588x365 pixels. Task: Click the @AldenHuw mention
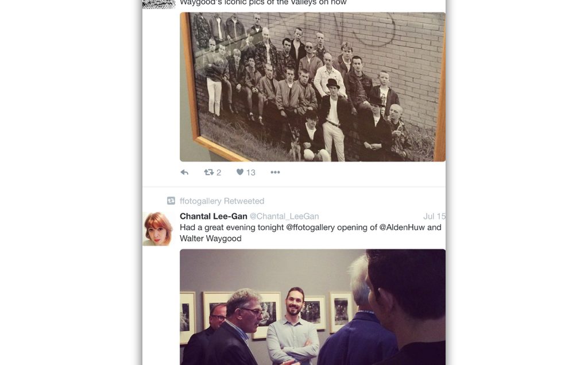pos(402,227)
